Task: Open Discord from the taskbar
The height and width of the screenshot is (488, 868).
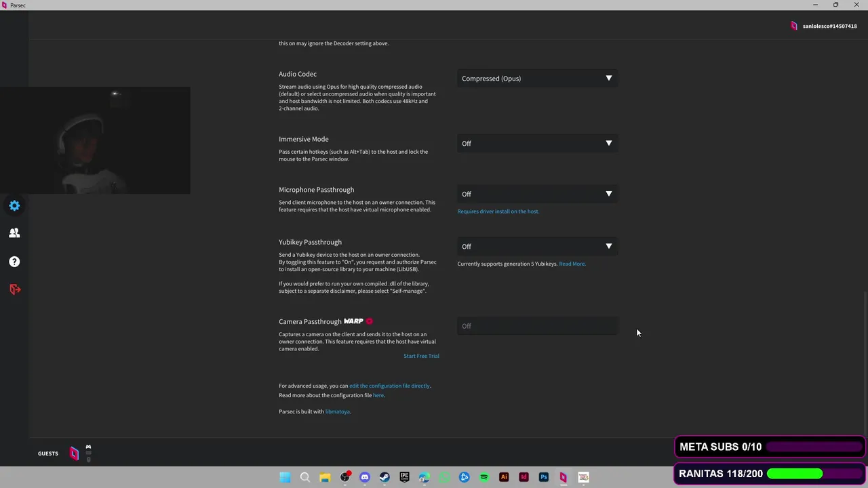Action: coord(365,477)
